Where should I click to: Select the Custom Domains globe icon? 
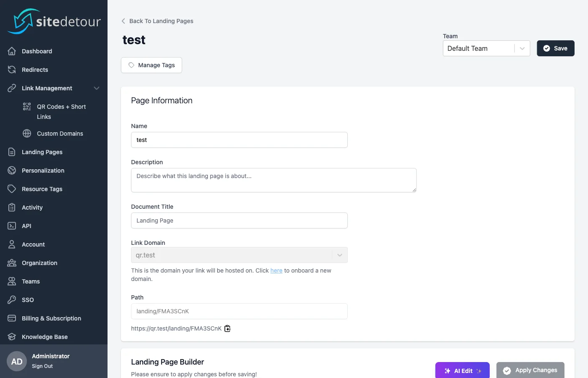[x=26, y=133]
